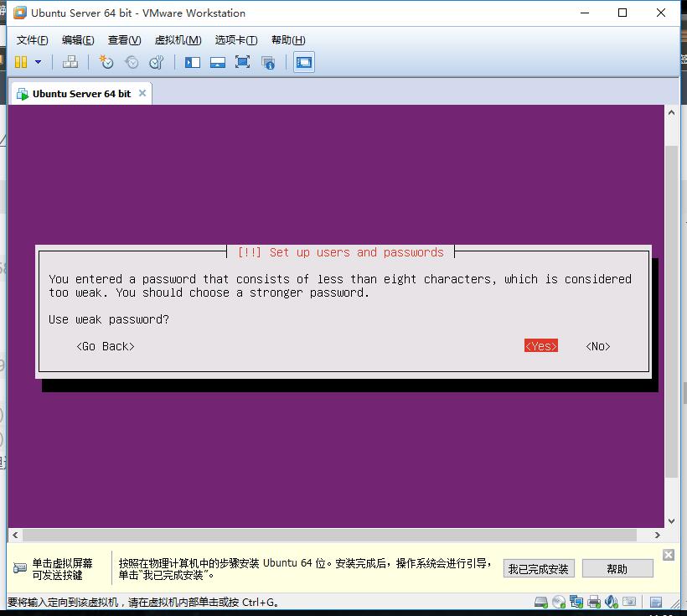Click the down arrow of vertical scrollbar

click(x=671, y=521)
